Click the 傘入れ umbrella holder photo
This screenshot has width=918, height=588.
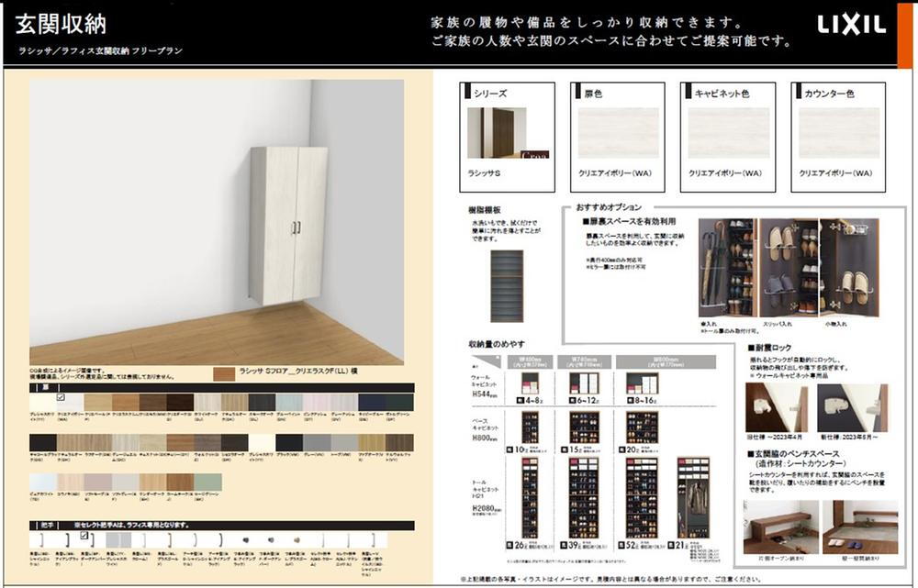pyautogui.click(x=728, y=268)
